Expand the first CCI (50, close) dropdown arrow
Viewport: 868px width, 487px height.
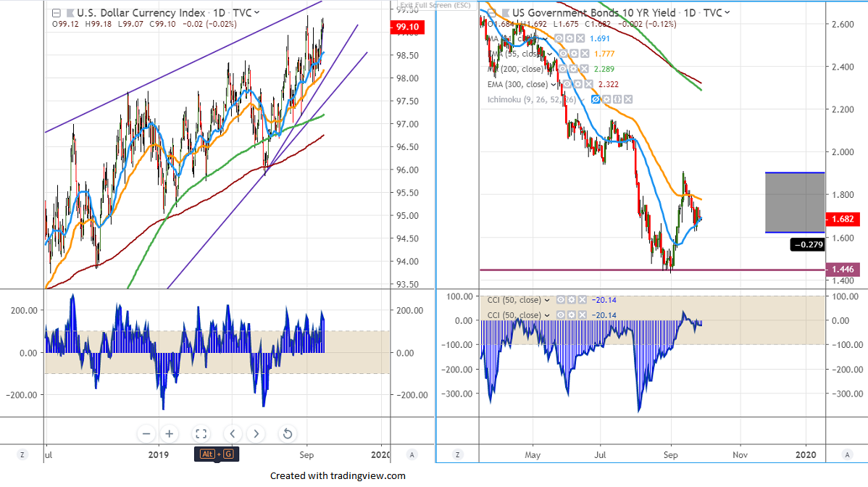click(547, 300)
